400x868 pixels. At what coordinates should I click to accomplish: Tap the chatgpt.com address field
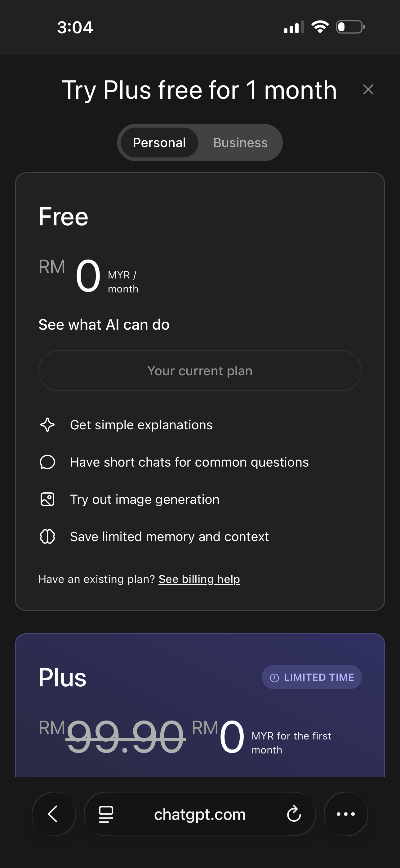pos(200,814)
